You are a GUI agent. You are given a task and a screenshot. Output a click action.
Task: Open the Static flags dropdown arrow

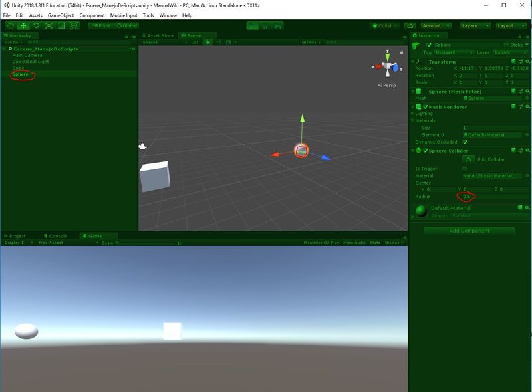(x=527, y=45)
